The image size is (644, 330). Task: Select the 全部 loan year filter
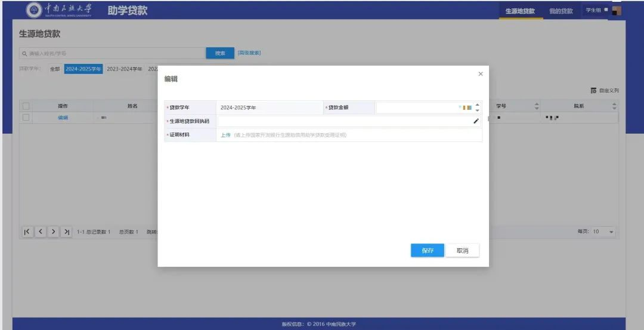pyautogui.click(x=54, y=69)
